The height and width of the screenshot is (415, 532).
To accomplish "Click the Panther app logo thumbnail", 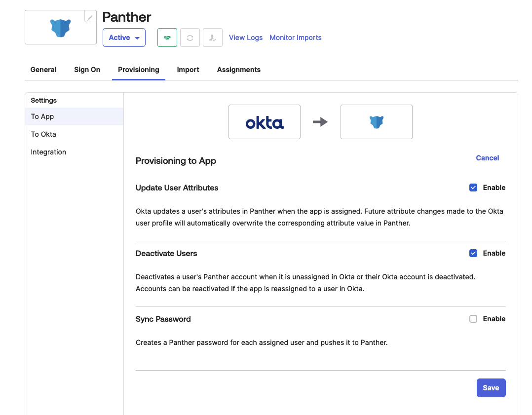I will 60,27.
